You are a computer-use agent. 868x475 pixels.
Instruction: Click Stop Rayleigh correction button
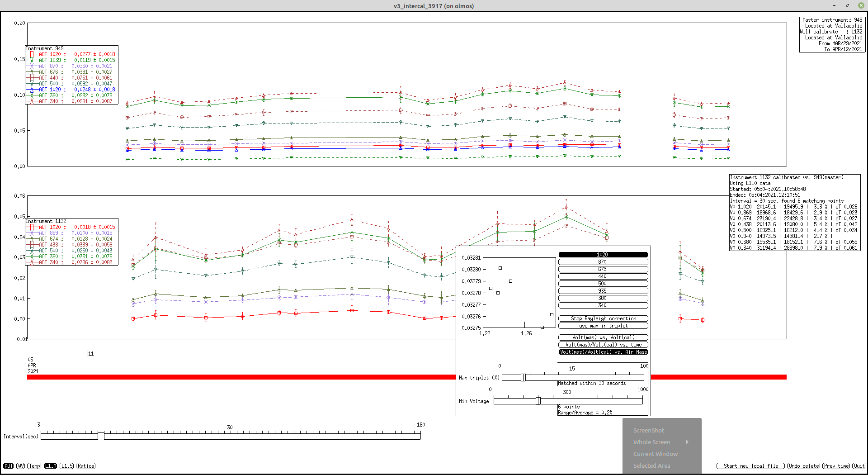603,318
